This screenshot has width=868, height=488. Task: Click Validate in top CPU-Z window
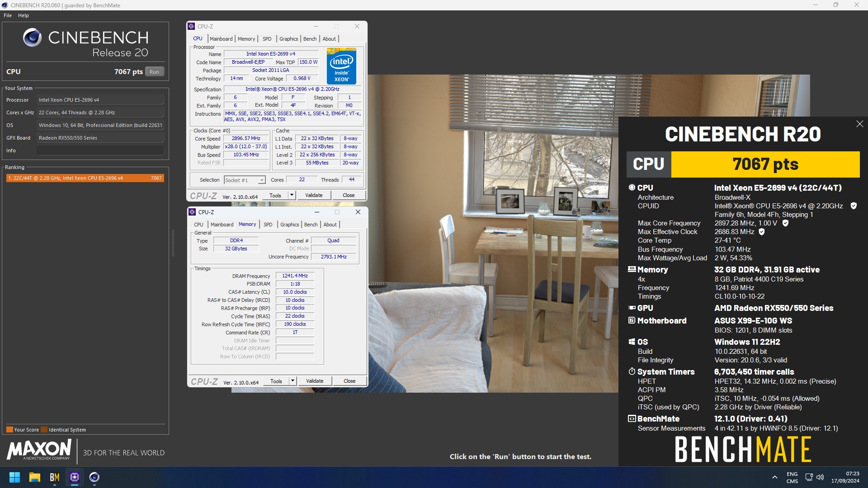314,195
